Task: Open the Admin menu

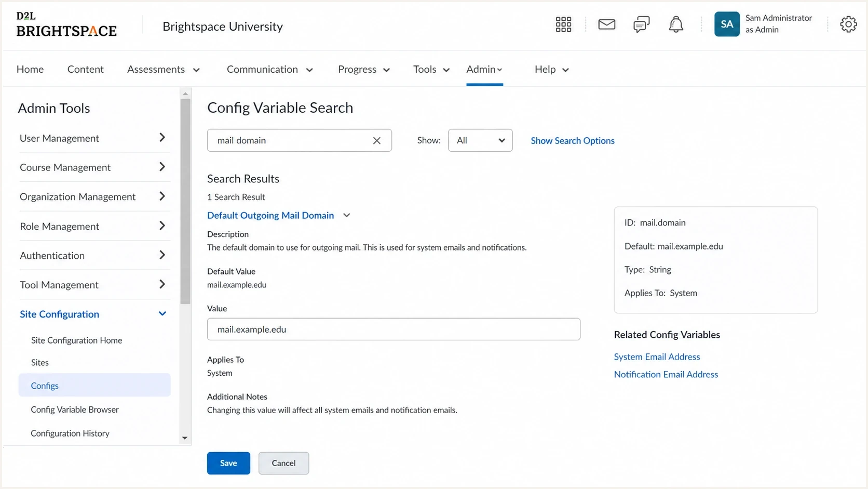Action: (484, 69)
